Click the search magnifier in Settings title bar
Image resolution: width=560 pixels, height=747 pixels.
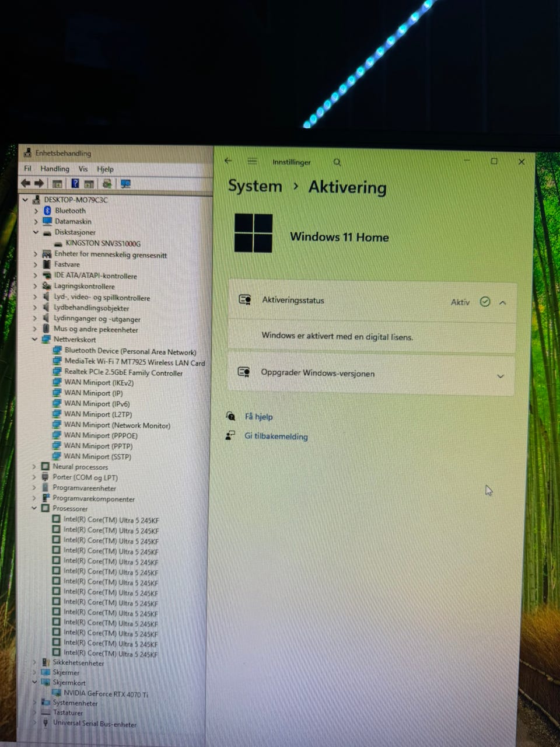pos(337,162)
